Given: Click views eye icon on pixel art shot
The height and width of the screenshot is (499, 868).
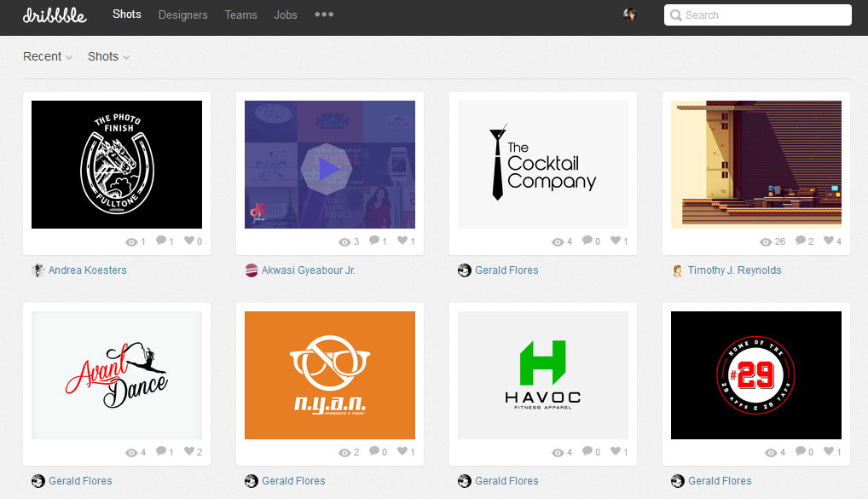Looking at the screenshot, I should (x=766, y=242).
